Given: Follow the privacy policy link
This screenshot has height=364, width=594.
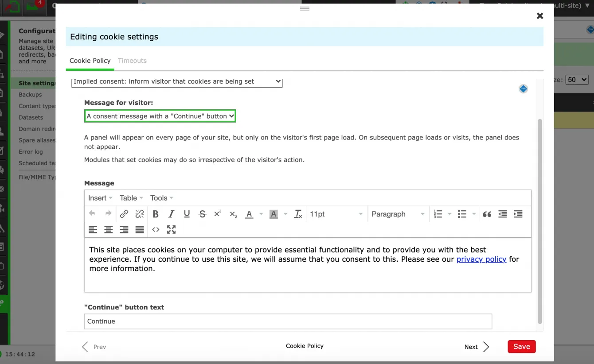Looking at the screenshot, I should click(481, 259).
